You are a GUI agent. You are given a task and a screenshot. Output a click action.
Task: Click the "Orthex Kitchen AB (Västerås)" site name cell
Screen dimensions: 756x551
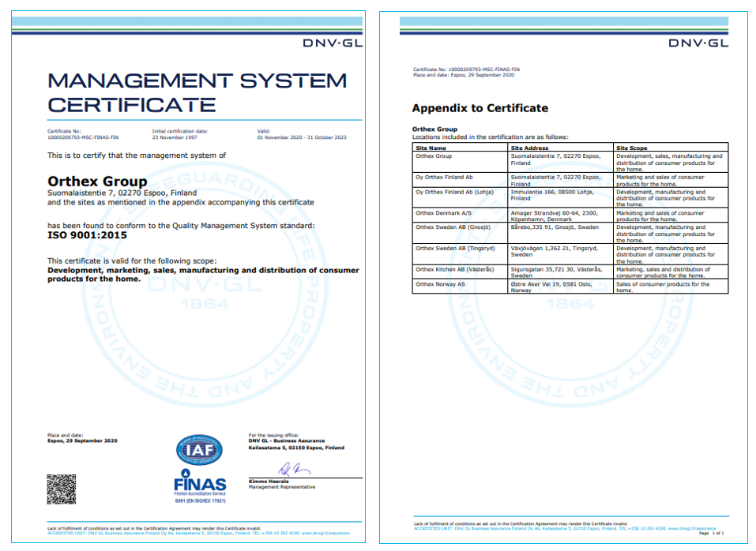[460, 272]
